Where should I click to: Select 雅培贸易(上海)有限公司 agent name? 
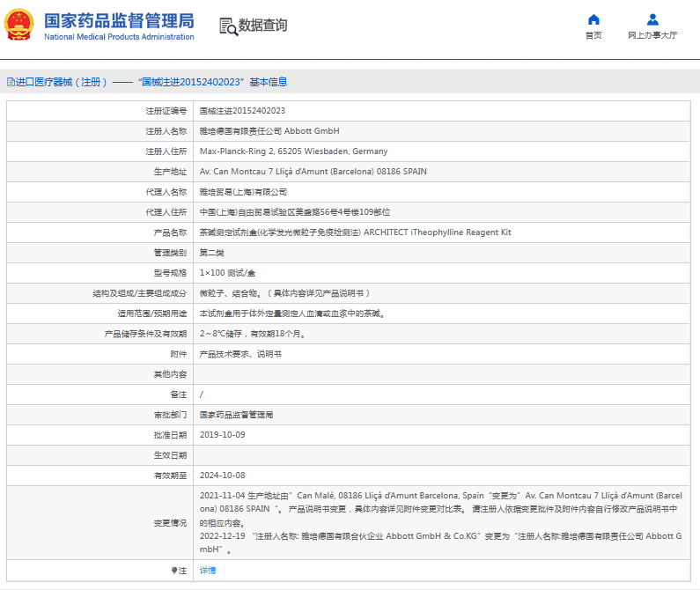pos(243,192)
